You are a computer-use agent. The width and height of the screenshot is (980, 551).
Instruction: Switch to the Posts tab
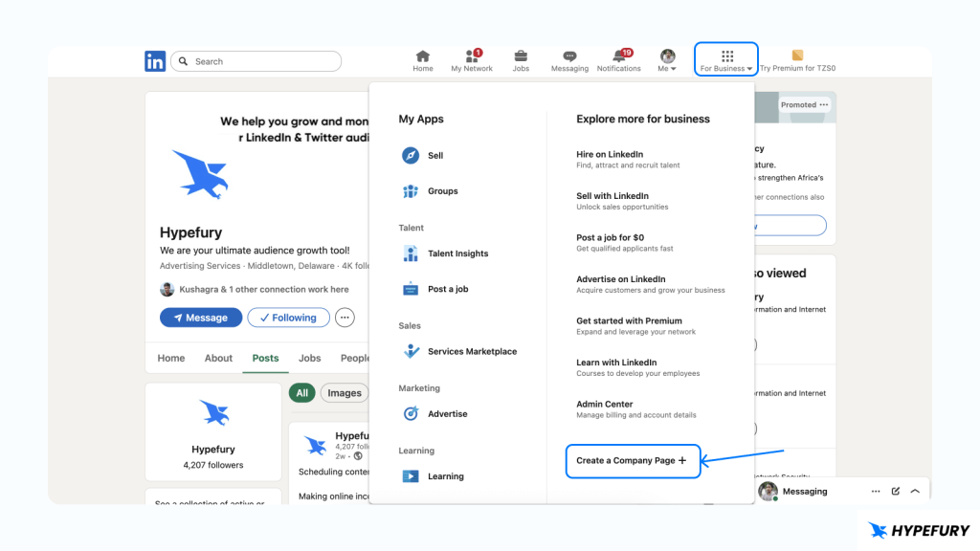click(265, 358)
